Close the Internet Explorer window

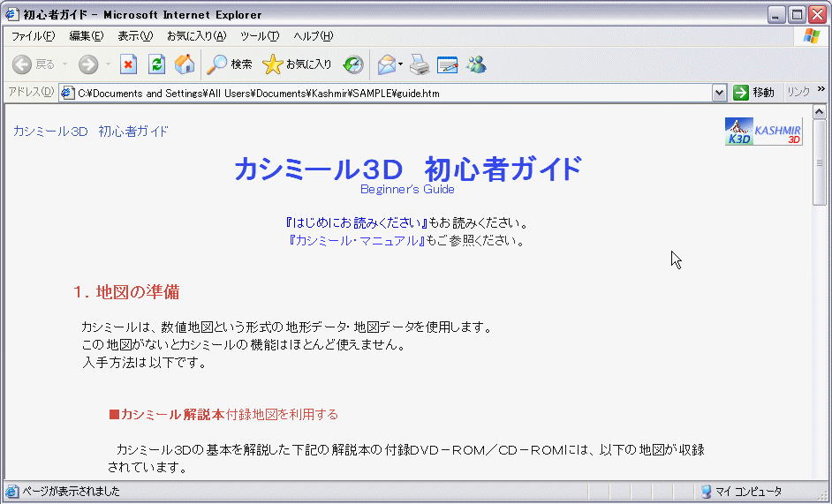tap(817, 15)
